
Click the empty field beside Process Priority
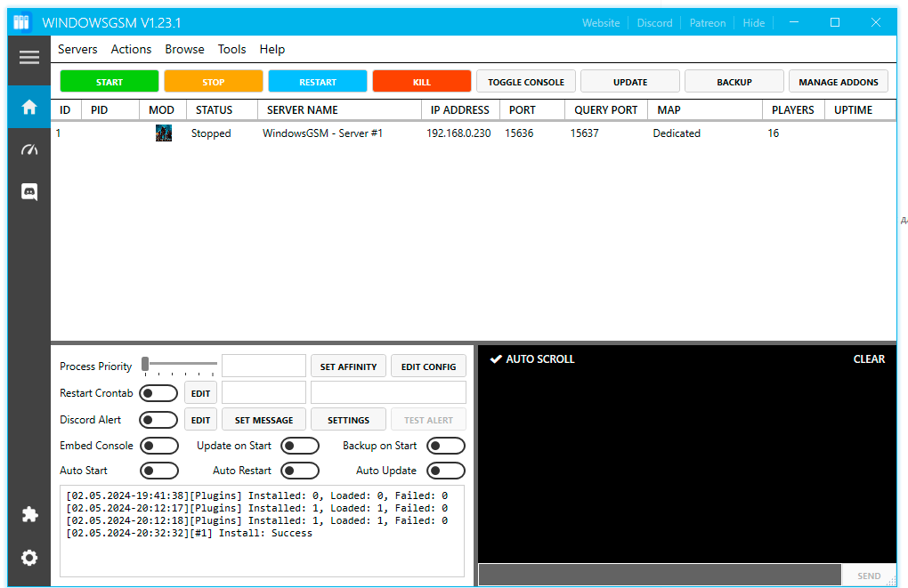click(x=264, y=366)
